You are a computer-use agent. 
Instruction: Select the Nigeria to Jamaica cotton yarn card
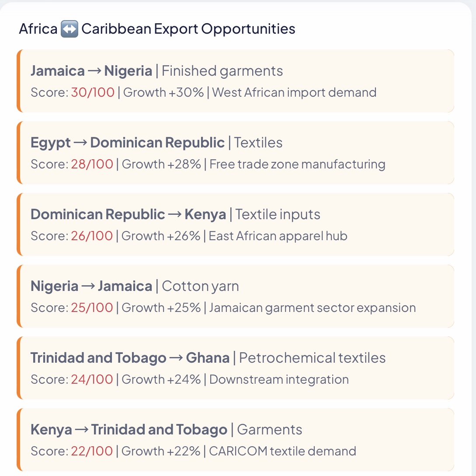pyautogui.click(x=235, y=296)
